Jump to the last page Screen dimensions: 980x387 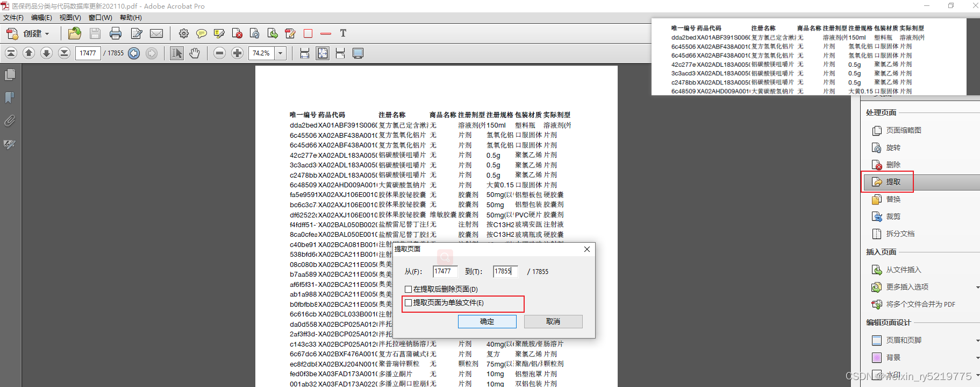[x=64, y=53]
